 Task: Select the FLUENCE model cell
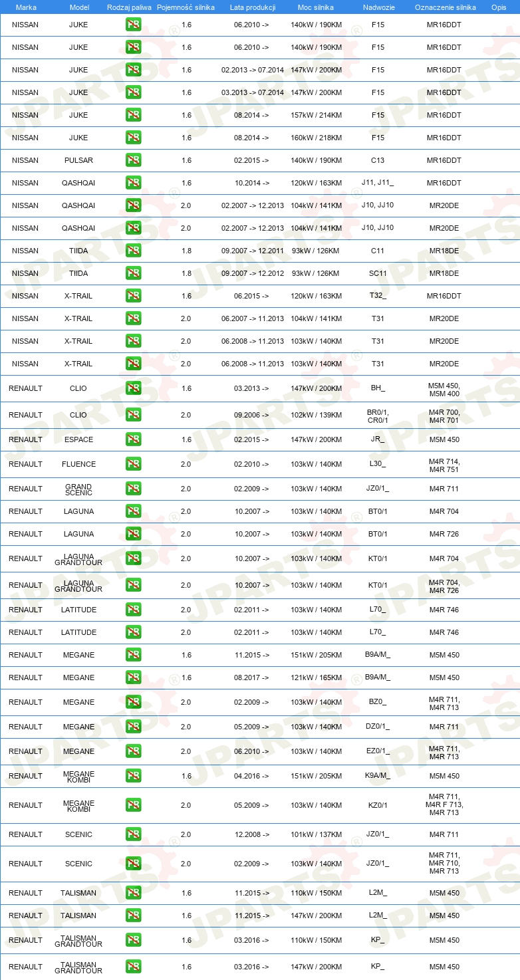pos(78,464)
